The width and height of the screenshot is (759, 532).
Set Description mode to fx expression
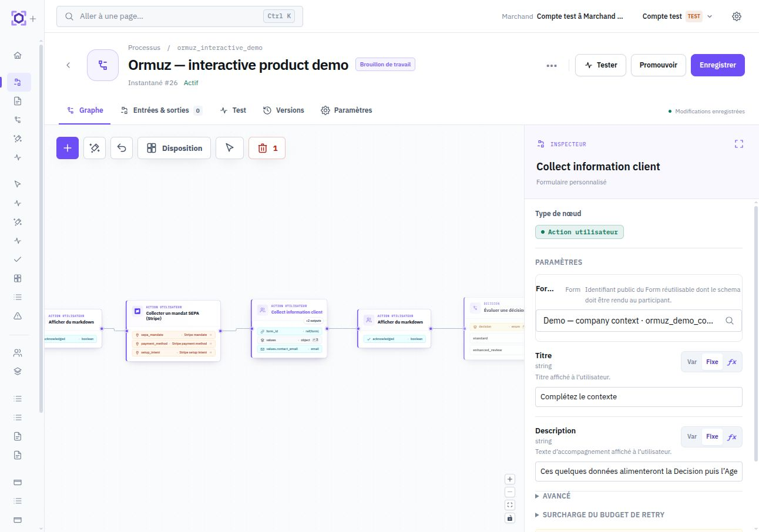pos(732,437)
